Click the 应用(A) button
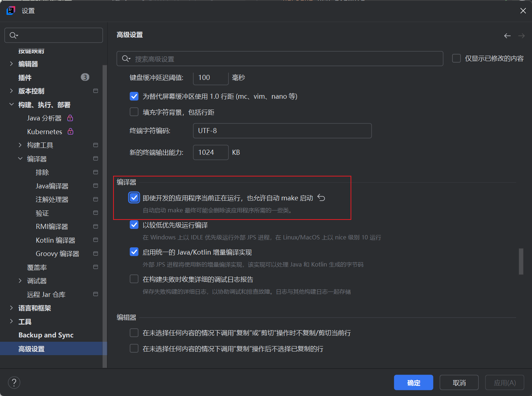532x396 pixels. [x=505, y=383]
